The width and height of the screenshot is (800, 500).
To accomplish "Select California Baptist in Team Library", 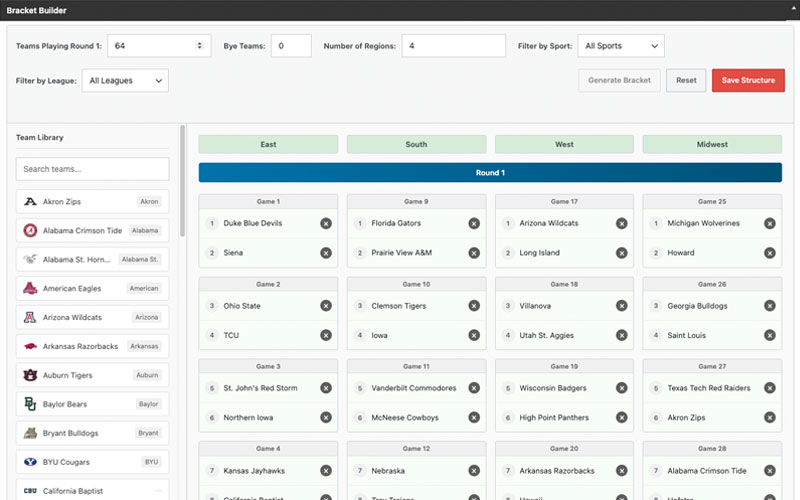I will tap(92, 490).
